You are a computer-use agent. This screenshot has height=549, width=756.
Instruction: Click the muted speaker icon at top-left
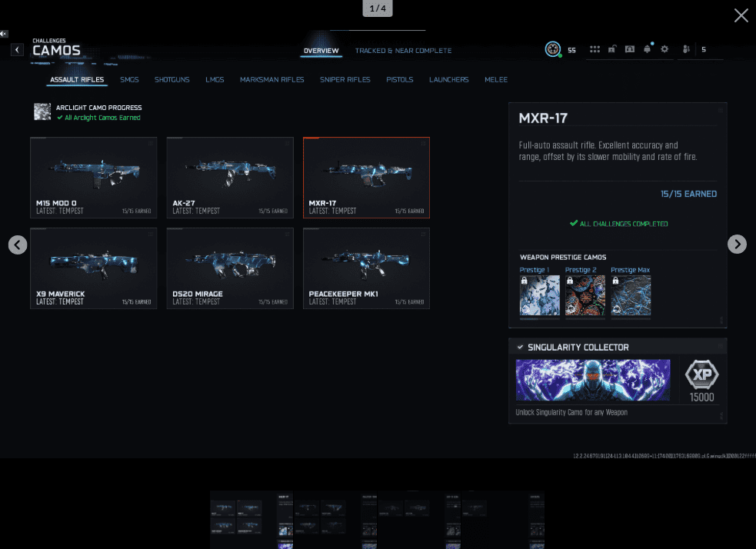[4, 34]
